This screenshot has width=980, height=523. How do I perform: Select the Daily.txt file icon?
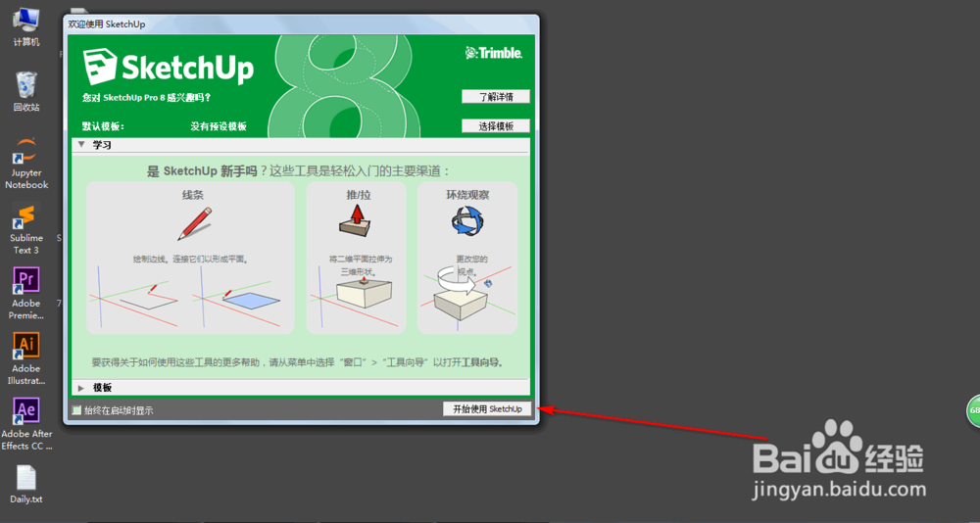(x=26, y=484)
